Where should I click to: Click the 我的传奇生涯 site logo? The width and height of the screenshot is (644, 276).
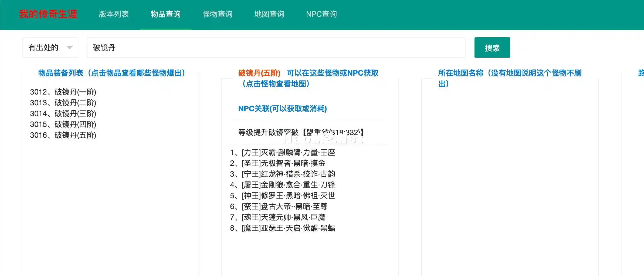click(48, 14)
